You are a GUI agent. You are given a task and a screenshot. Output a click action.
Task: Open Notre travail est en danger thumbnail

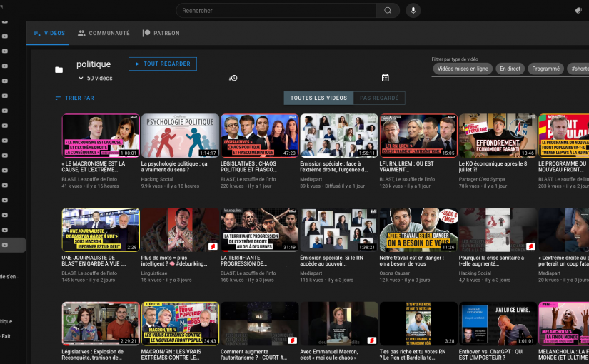click(x=418, y=230)
